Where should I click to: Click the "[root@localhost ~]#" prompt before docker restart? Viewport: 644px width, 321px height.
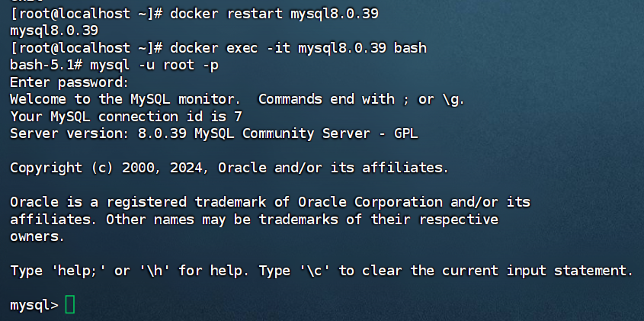click(85, 14)
